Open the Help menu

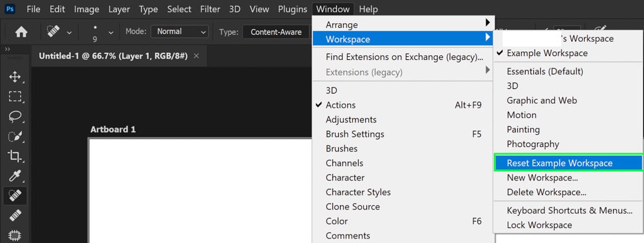(368, 9)
